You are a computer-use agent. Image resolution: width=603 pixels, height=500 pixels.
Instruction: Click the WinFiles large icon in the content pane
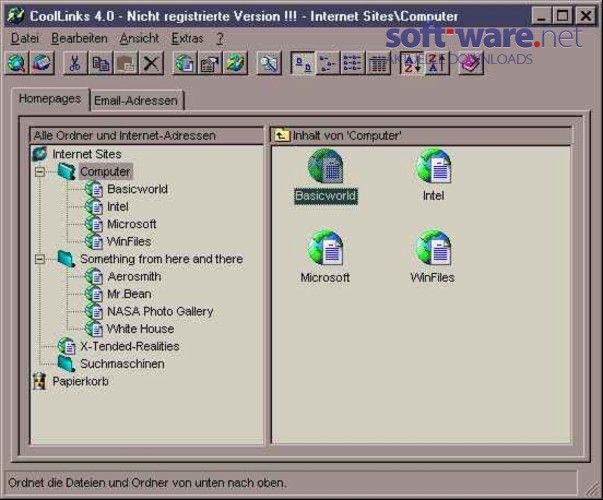point(433,248)
